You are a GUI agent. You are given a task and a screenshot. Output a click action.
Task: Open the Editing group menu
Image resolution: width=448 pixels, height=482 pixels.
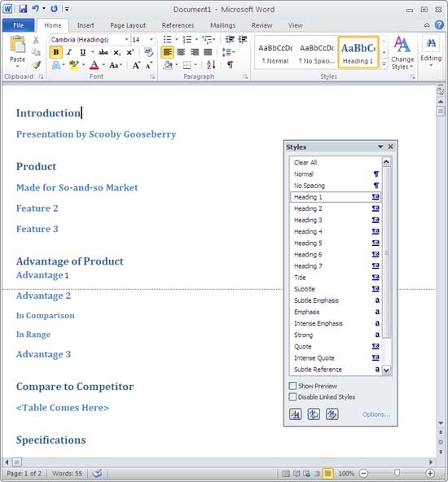431,51
